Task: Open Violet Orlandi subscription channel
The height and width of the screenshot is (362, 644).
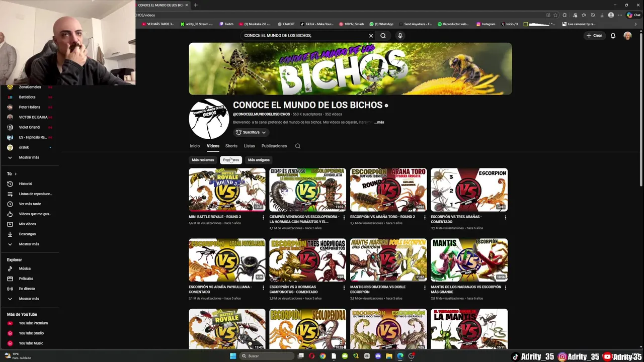Action: [29, 127]
